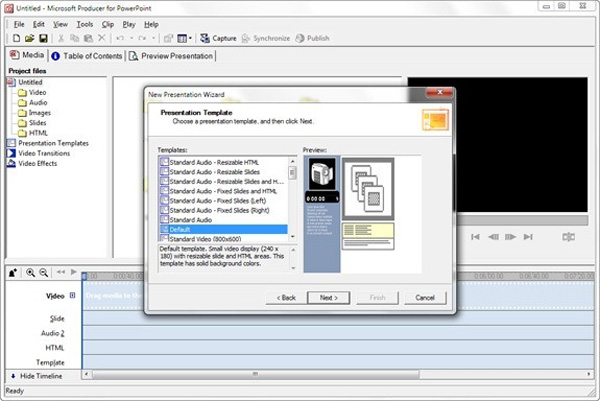The image size is (600, 401).
Task: Click the templates list scroll-up arrow
Action: [x=293, y=161]
